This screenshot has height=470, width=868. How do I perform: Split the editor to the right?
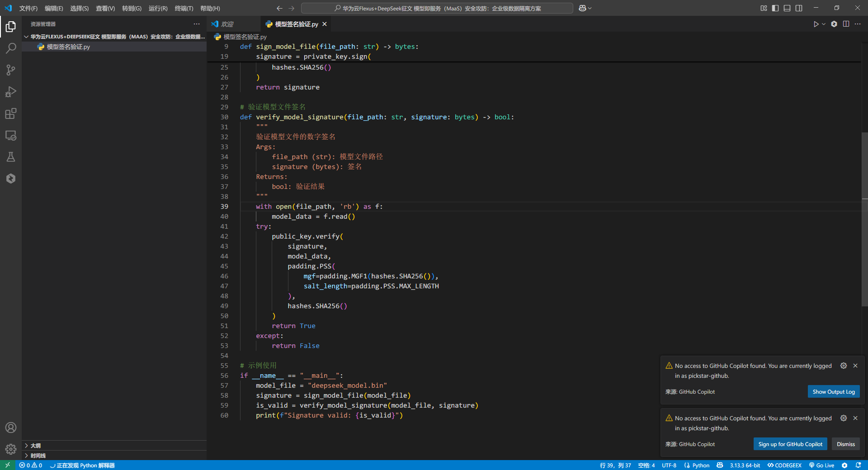tap(846, 24)
